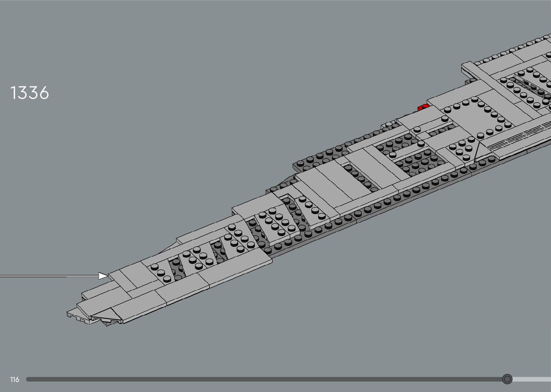Click the dark completed portion of progress bar
The height and width of the screenshot is (392, 551).
point(252,379)
